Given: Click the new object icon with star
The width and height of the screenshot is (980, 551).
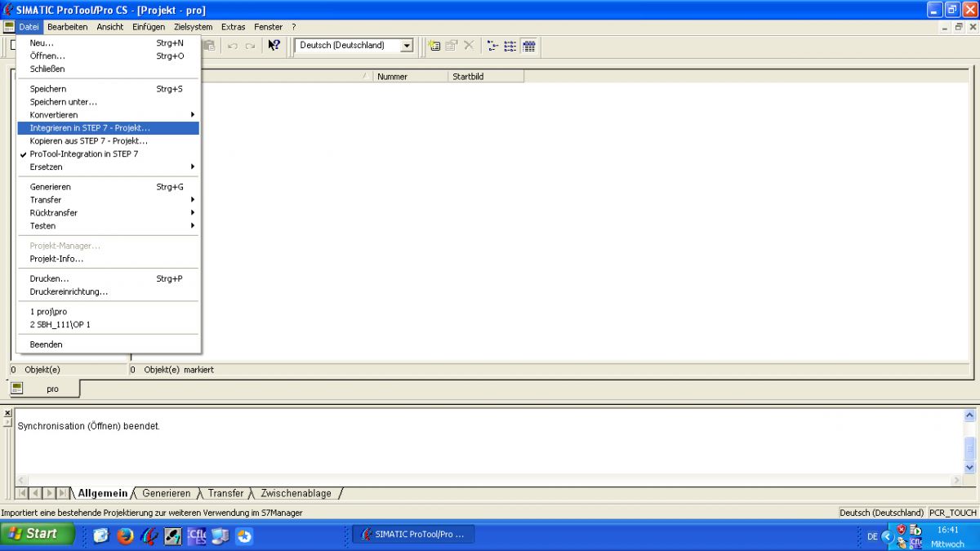Looking at the screenshot, I should (x=434, y=46).
